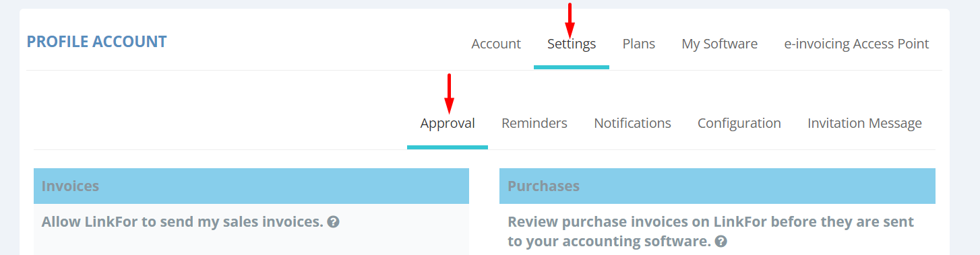The width and height of the screenshot is (980, 255).
Task: Switch to the Reminders sub-tab
Action: [x=534, y=123]
